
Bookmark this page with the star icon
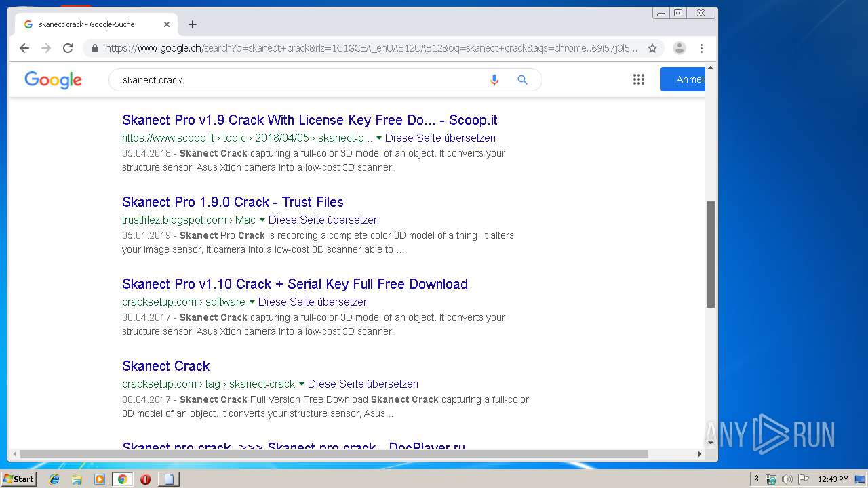point(652,48)
